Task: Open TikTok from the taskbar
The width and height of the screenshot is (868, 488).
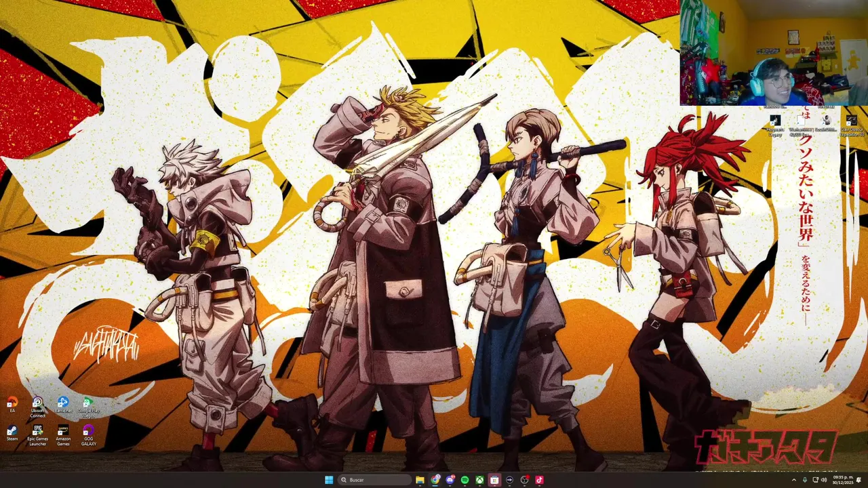Action: (x=539, y=480)
